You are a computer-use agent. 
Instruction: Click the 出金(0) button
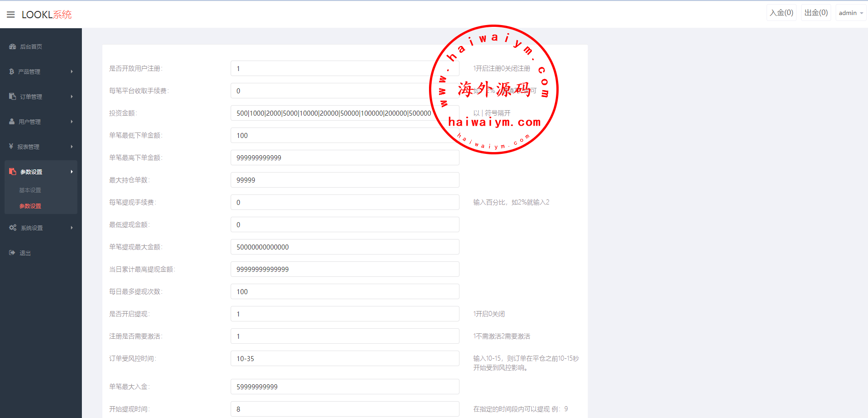click(x=816, y=13)
